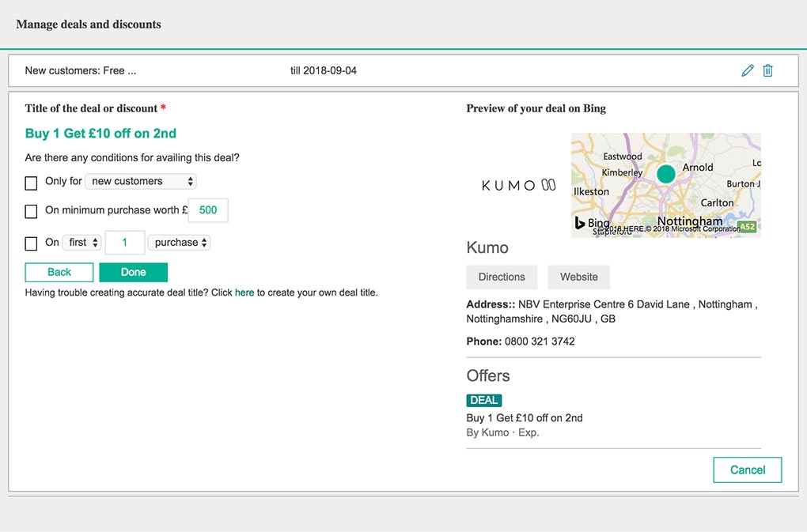The height and width of the screenshot is (532, 807).
Task: Click the Kumo logo in the preview
Action: (x=518, y=185)
